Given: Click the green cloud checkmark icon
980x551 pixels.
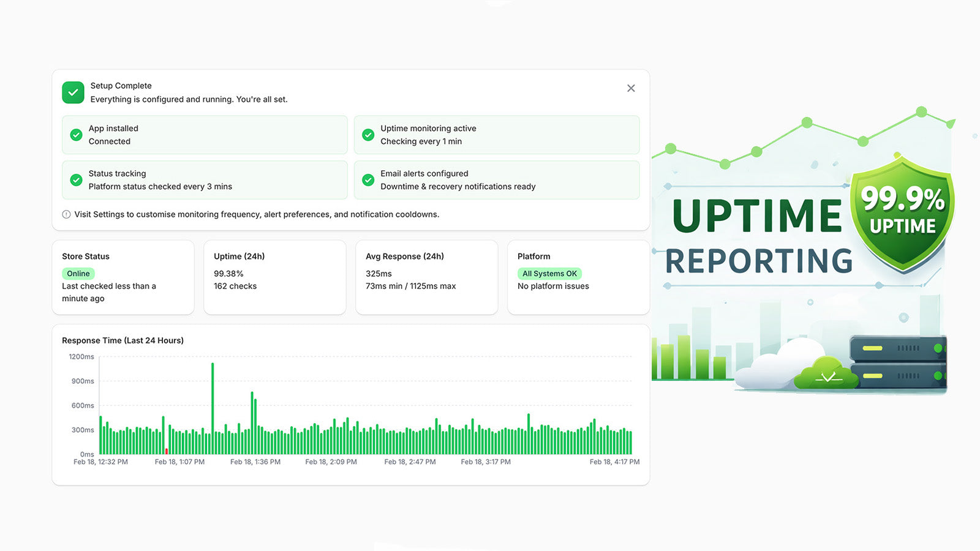Looking at the screenshot, I should point(827,374).
